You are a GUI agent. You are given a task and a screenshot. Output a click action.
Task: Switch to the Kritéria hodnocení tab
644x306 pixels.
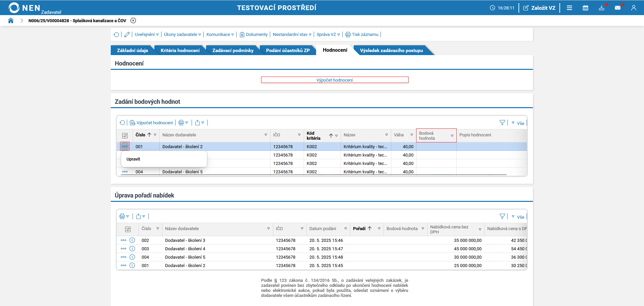(x=180, y=50)
